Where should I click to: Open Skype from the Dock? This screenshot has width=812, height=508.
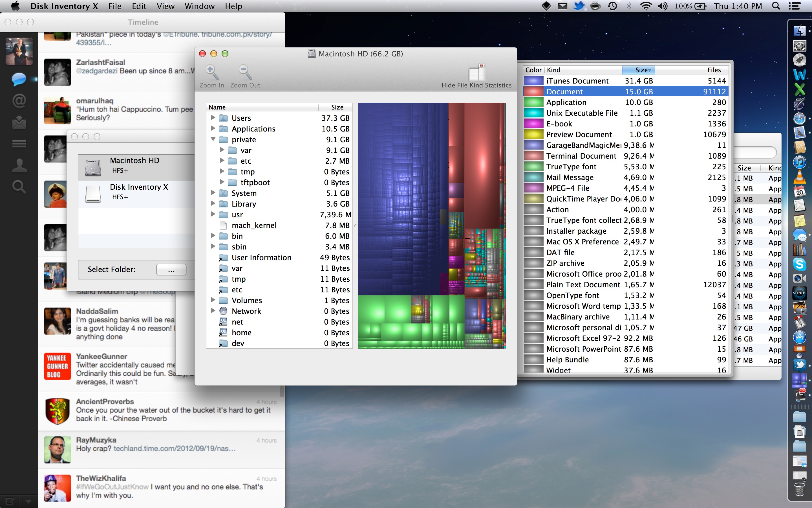(800, 264)
